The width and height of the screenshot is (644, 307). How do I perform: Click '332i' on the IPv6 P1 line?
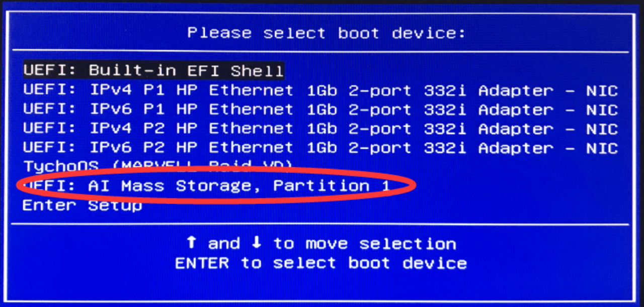[x=445, y=110]
